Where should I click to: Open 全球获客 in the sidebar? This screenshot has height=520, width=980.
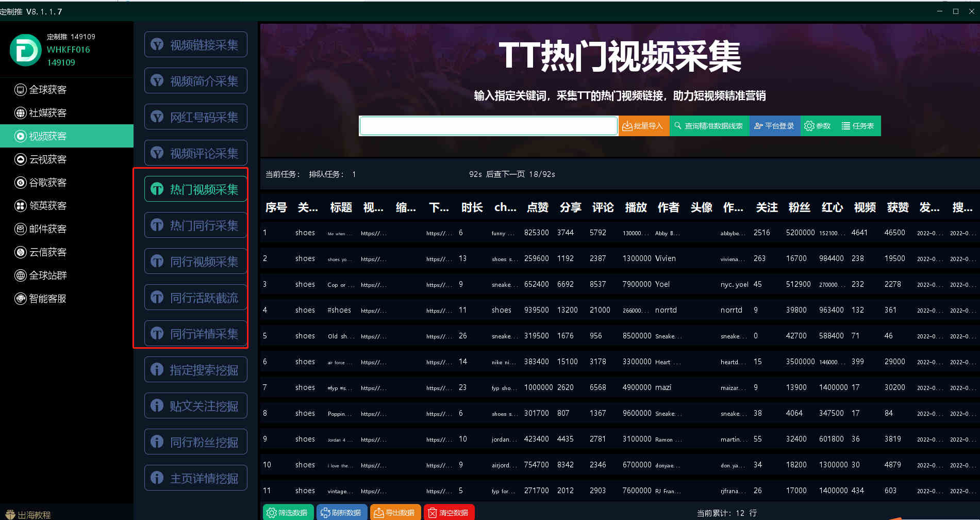point(67,90)
